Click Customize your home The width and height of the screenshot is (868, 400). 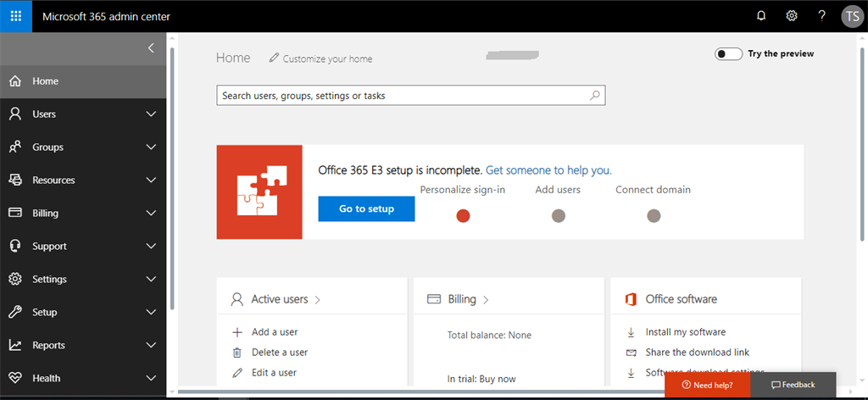(x=328, y=58)
